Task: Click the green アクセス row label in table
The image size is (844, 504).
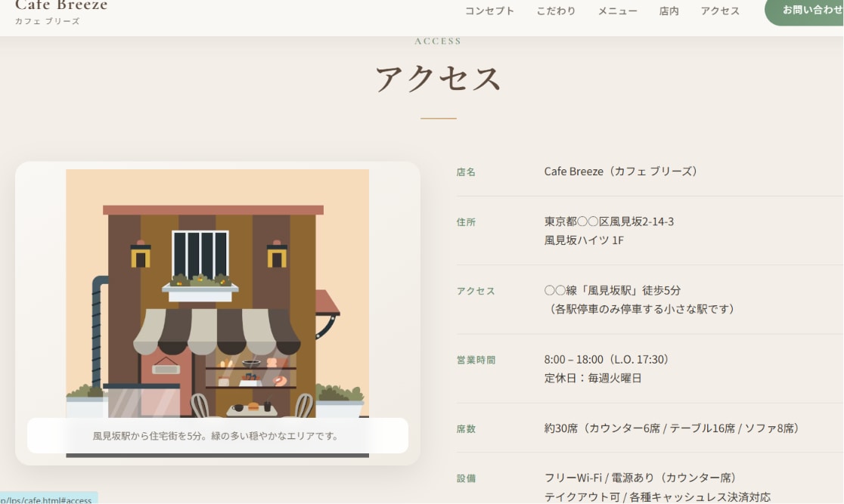Action: [x=476, y=291]
